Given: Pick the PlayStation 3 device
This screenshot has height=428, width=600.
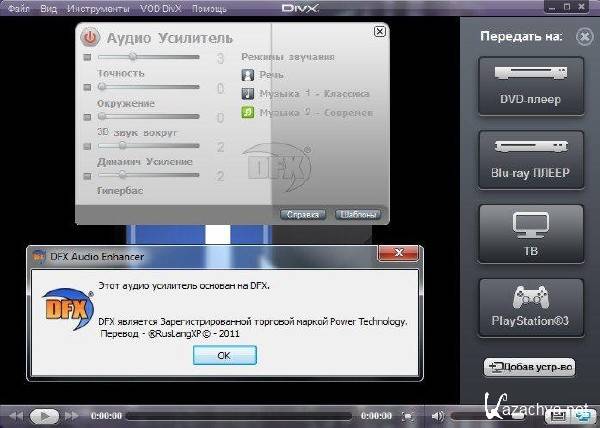Looking at the screenshot, I should [x=530, y=307].
